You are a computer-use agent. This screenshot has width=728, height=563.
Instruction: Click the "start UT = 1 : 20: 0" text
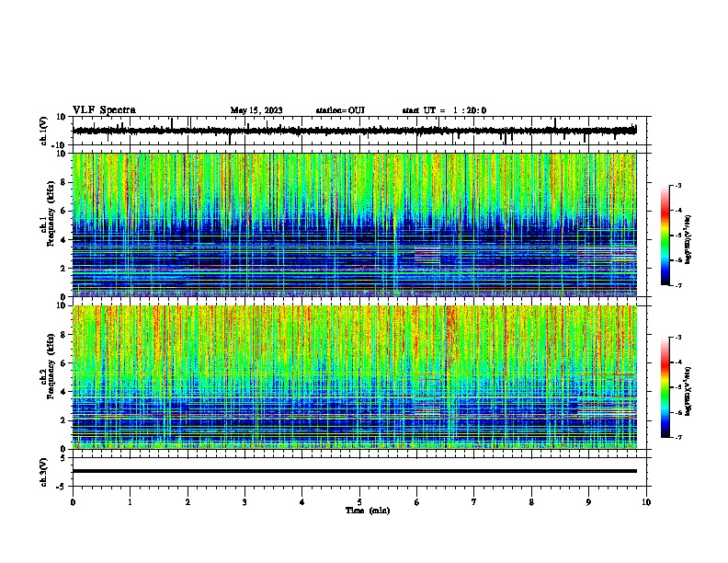[444, 110]
